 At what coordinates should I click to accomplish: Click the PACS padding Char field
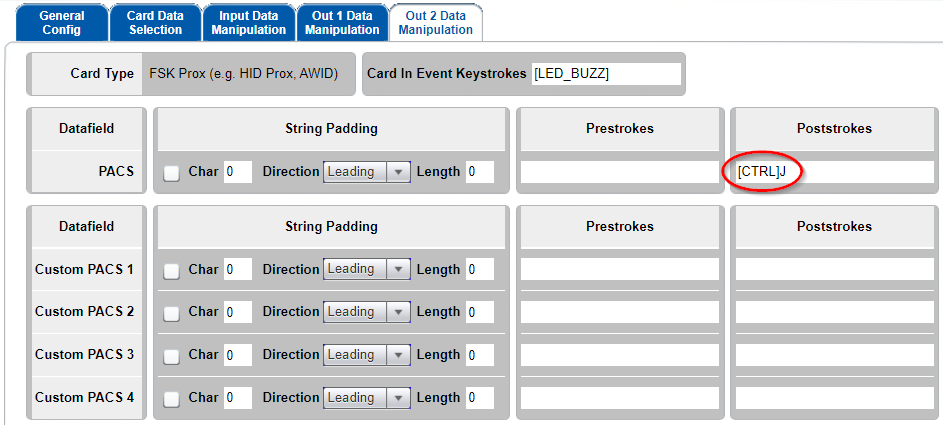(237, 172)
